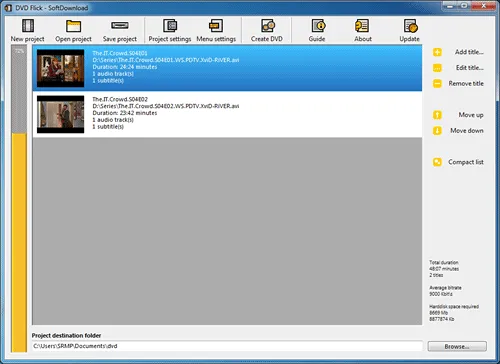This screenshot has height=364, width=500.
Task: Select The.IT.Crowd.S04E01 thumbnail
Action: point(60,68)
